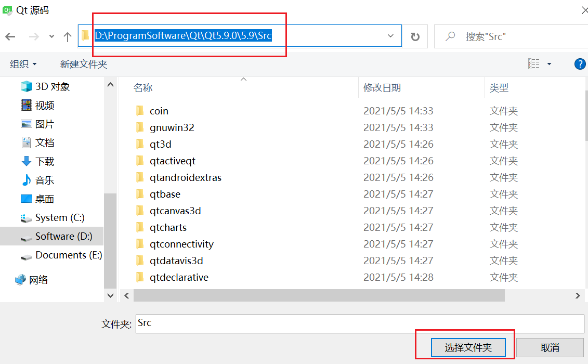Select the qtbase folder
Image resolution: width=588 pixels, height=364 pixels.
click(165, 194)
